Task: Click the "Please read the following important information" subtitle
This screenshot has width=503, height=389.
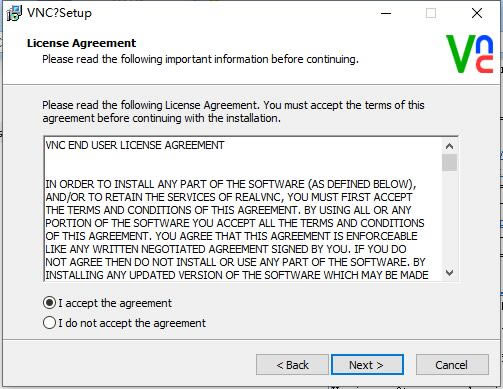Action: tap(200, 59)
